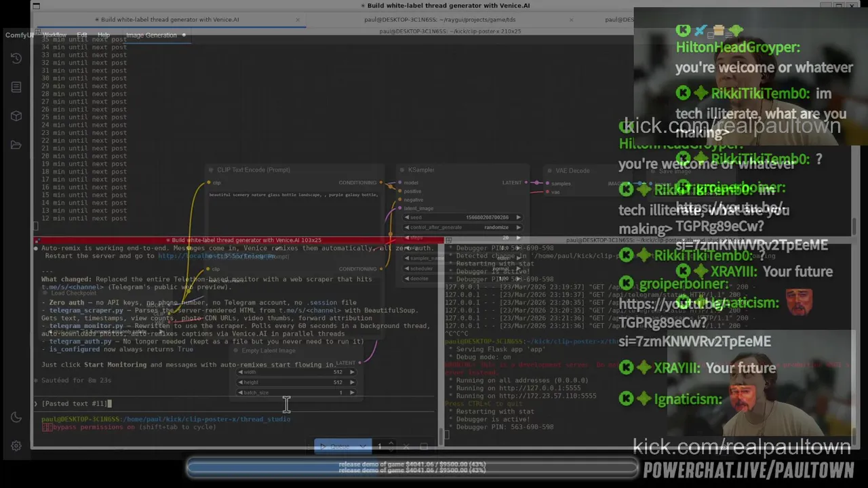Click the CLIP Text Encode prompt text box
868x488 pixels.
(x=294, y=216)
